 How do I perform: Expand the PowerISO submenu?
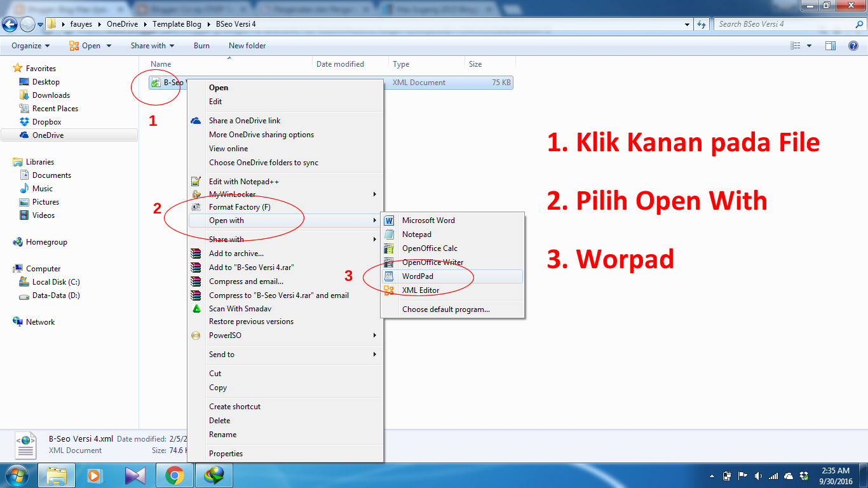click(x=375, y=335)
